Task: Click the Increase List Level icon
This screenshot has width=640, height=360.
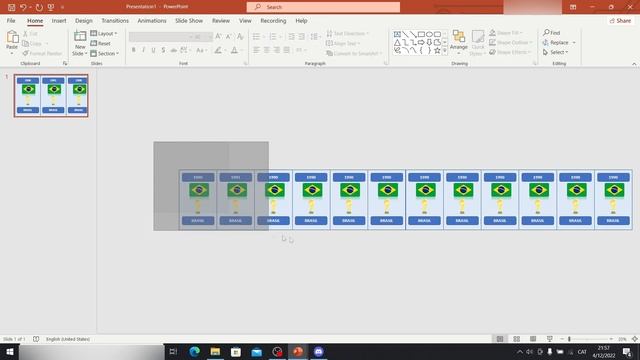Action: point(301,37)
